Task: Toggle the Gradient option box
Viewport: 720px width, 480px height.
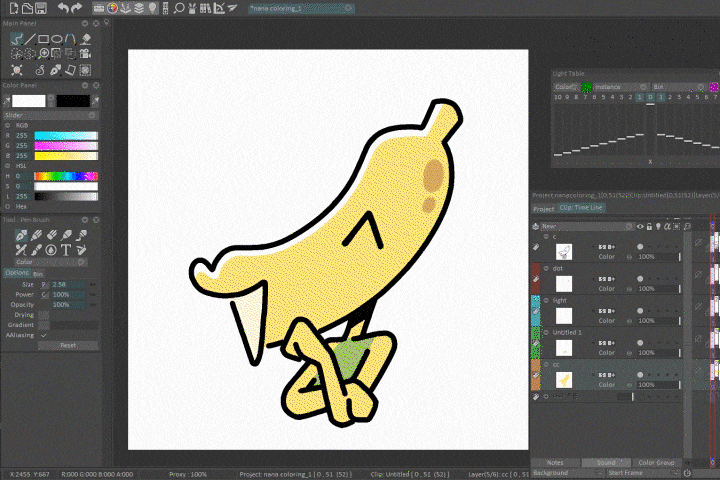Action: tap(44, 325)
